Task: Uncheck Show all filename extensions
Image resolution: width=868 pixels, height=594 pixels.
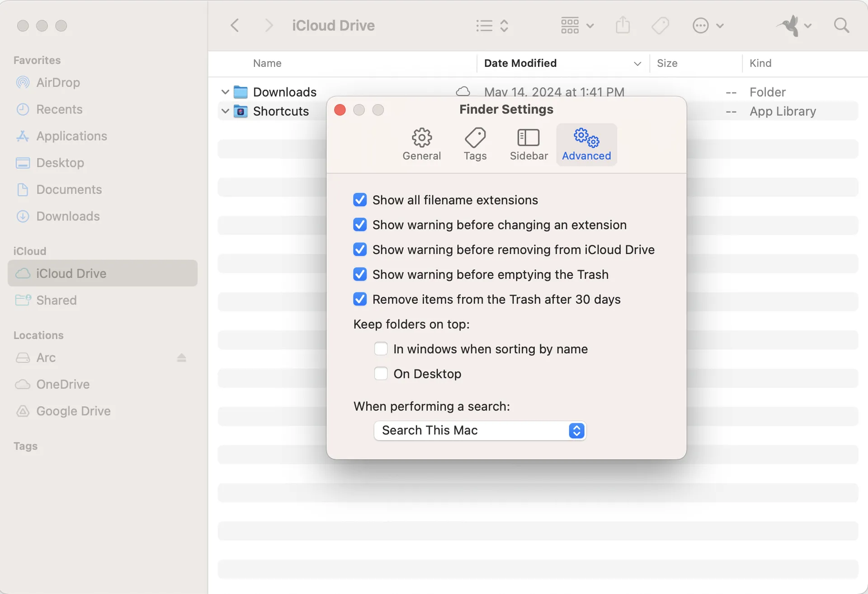Action: (360, 200)
